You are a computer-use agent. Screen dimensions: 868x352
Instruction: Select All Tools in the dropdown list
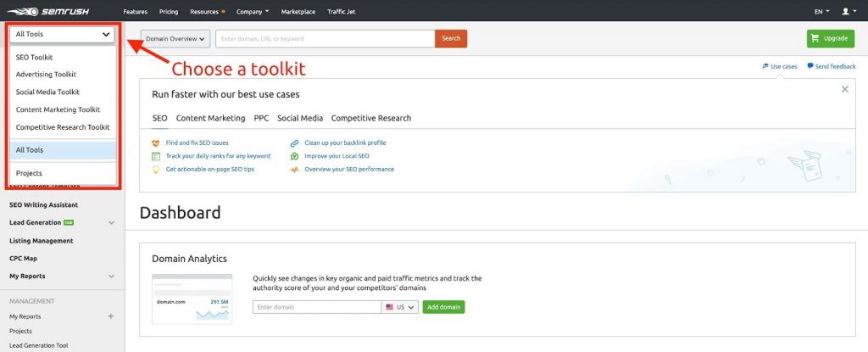pos(63,150)
